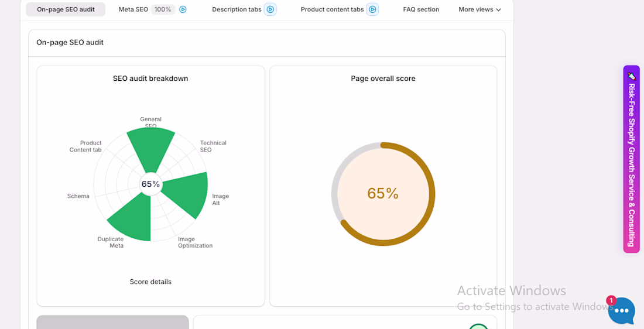The height and width of the screenshot is (329, 644).
Task: Open the live chat bubble
Action: (x=621, y=311)
